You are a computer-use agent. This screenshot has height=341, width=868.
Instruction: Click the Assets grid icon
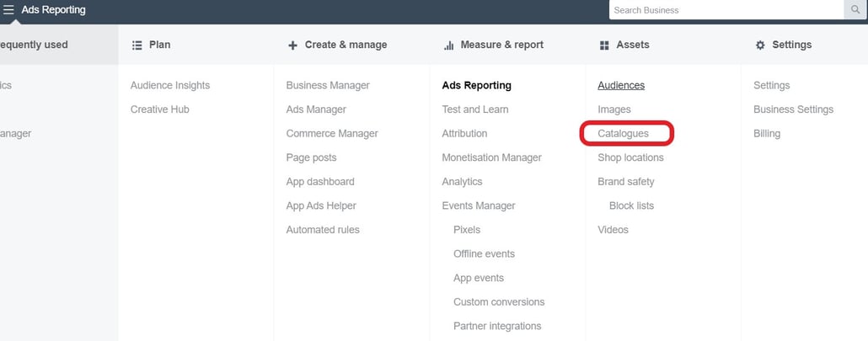[x=604, y=45]
